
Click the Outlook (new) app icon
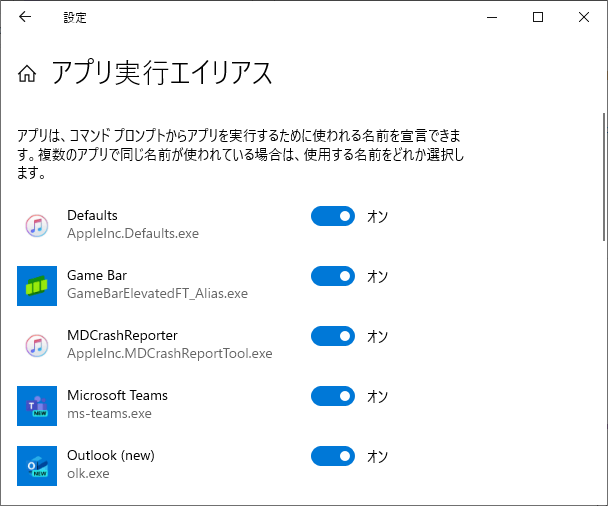tap(37, 466)
